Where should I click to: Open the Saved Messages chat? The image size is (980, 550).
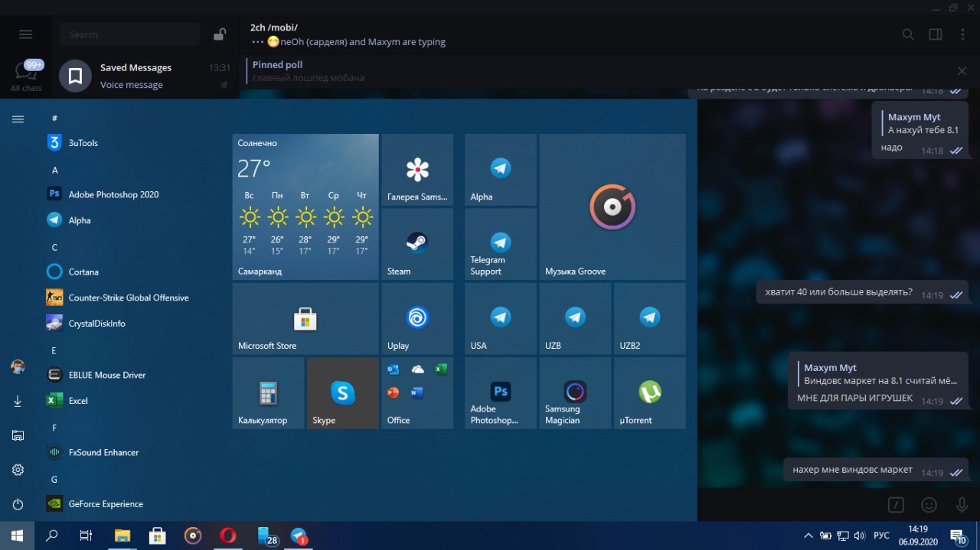145,76
